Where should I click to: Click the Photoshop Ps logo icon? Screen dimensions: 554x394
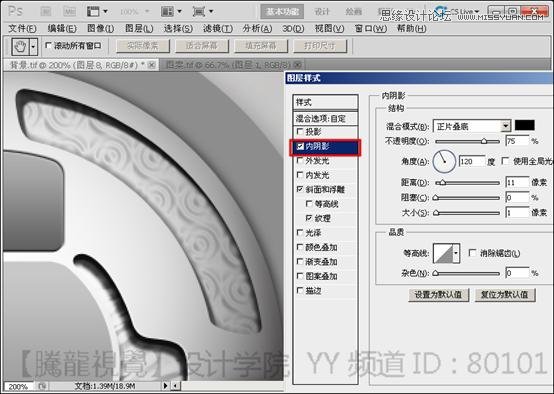pos(15,11)
